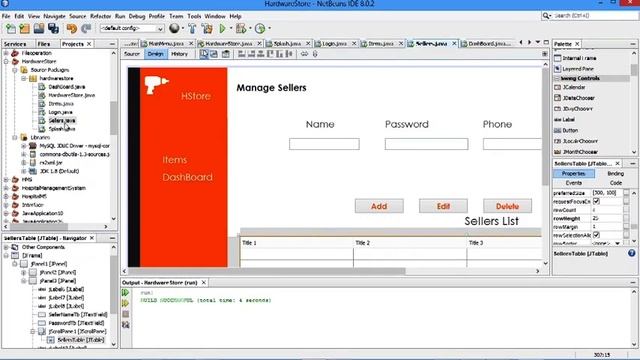The height and width of the screenshot is (360, 640).
Task: Click the horizontal scrollbar of the design canvas
Action: [x=267, y=271]
